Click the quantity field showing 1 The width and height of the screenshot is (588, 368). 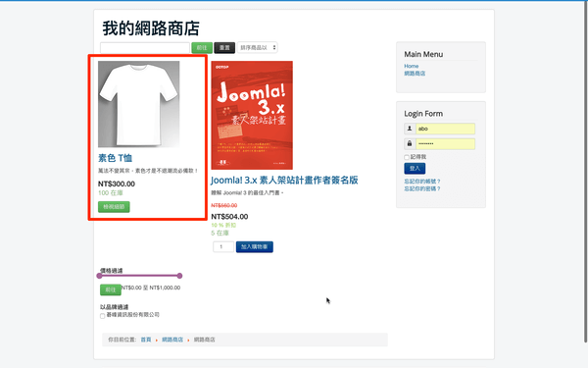tap(223, 246)
